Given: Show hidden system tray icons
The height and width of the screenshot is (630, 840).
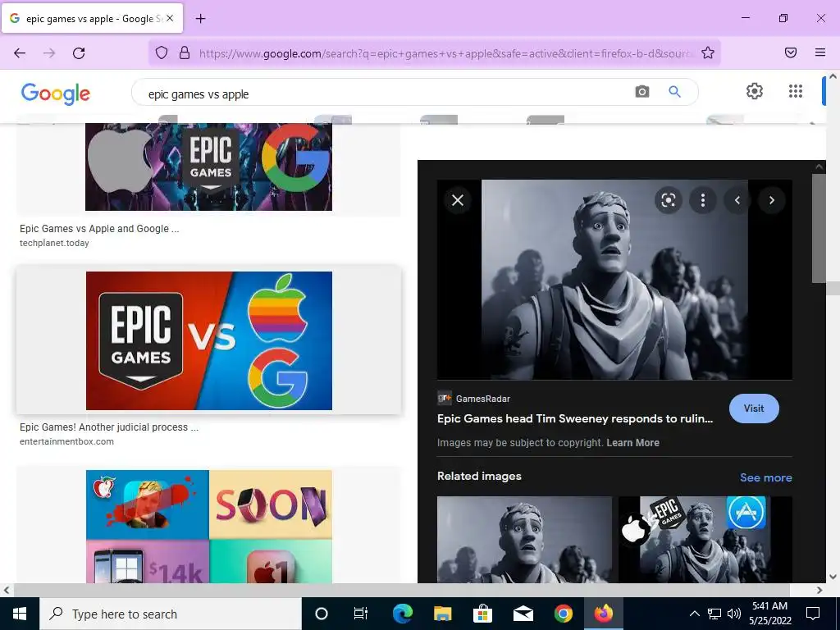Looking at the screenshot, I should pyautogui.click(x=694, y=614).
